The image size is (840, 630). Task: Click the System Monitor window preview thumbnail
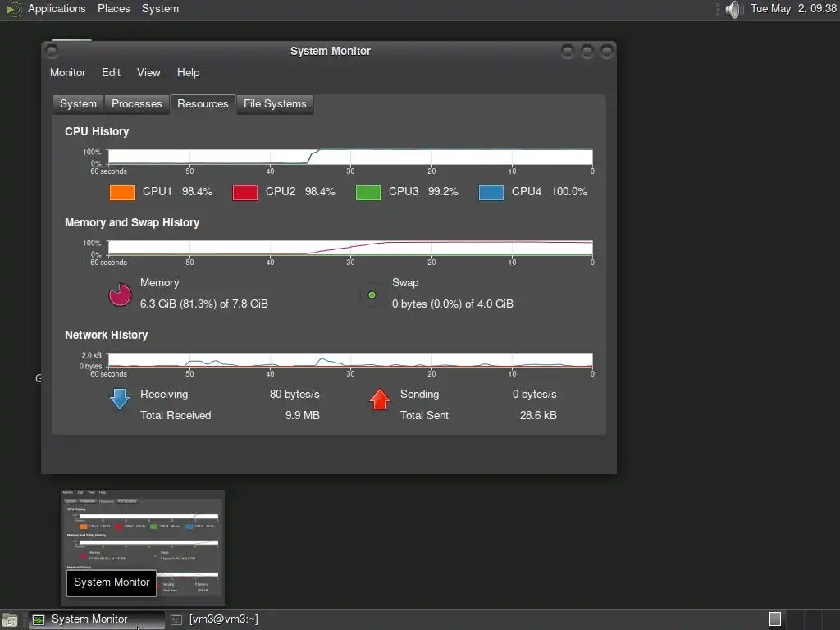[143, 547]
